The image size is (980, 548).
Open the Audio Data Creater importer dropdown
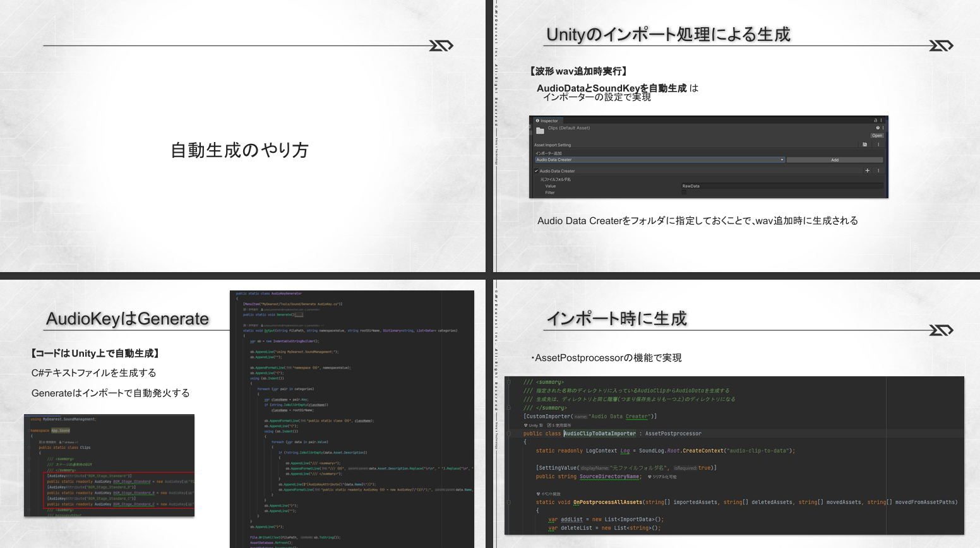[x=660, y=160]
